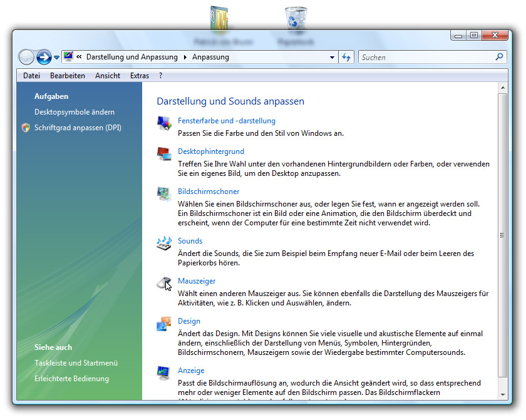Screen dimensions: 526x420
Task: Open the Extras menu
Action: [x=140, y=76]
